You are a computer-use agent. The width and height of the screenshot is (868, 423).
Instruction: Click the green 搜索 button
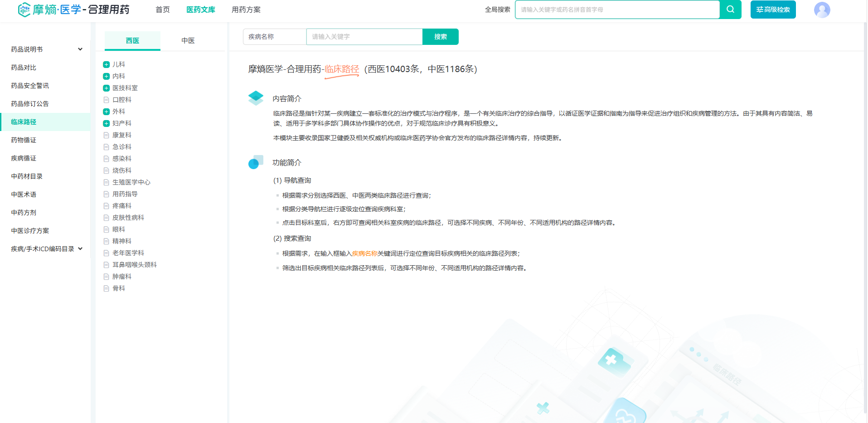(441, 37)
